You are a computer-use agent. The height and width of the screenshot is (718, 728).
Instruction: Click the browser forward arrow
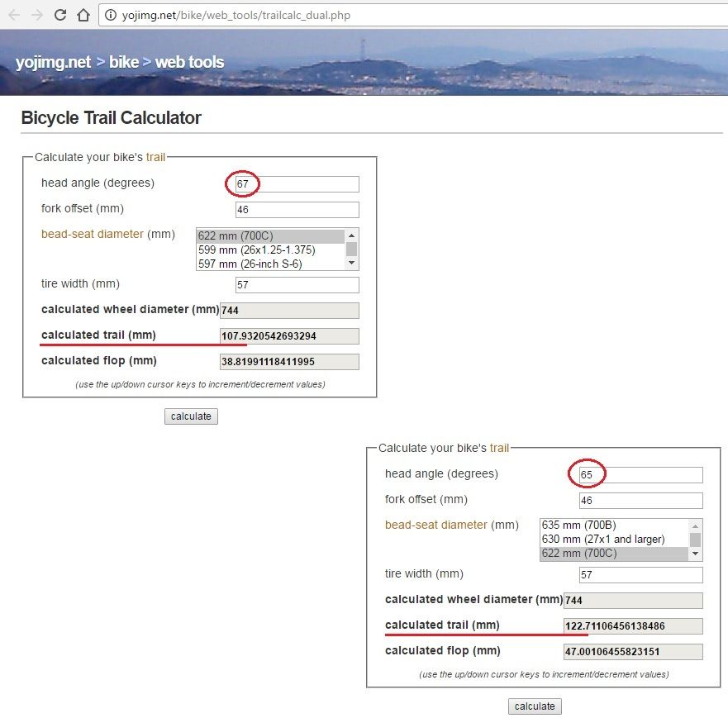tap(36, 15)
